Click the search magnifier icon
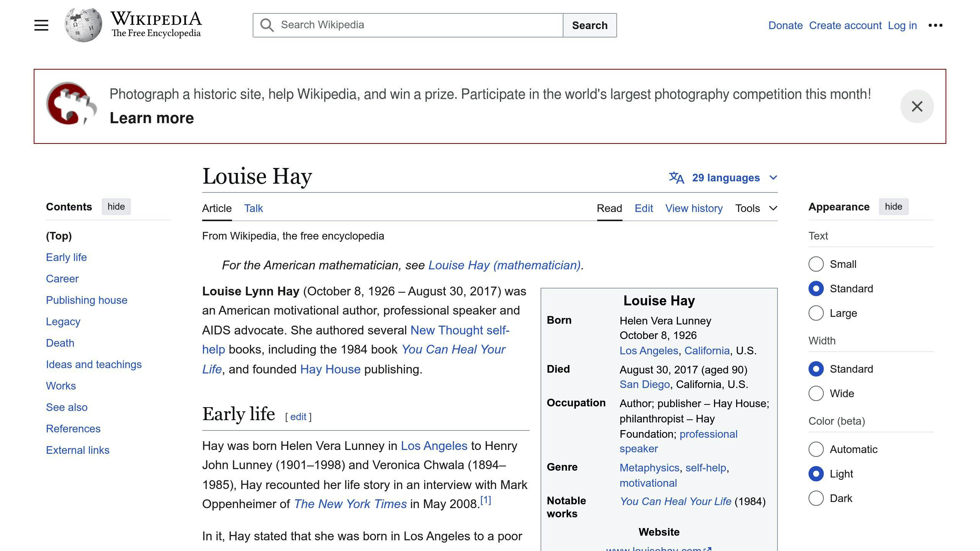 tap(267, 25)
